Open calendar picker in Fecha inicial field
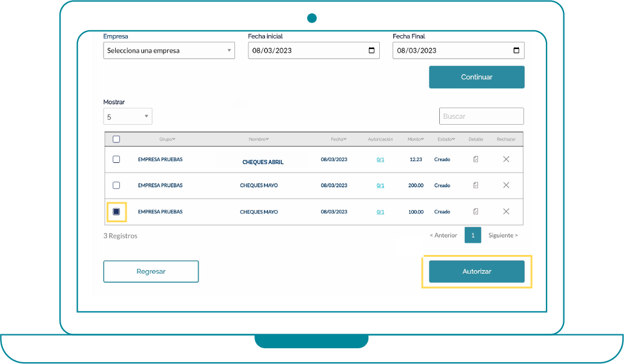This screenshot has width=624, height=364. point(371,51)
